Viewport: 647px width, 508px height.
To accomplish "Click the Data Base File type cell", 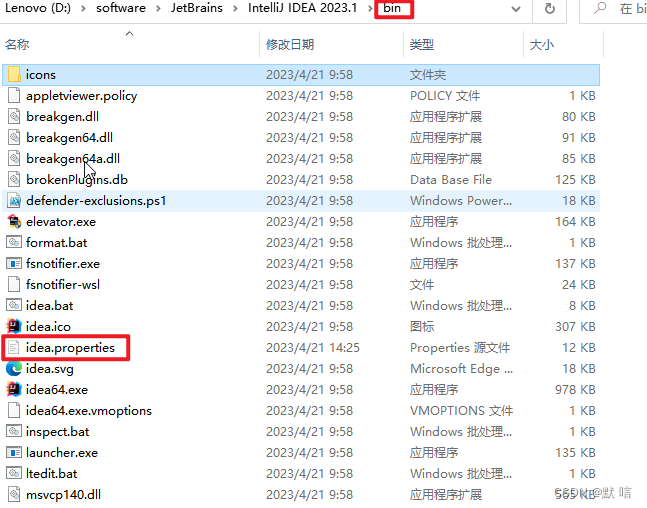I will click(x=451, y=180).
